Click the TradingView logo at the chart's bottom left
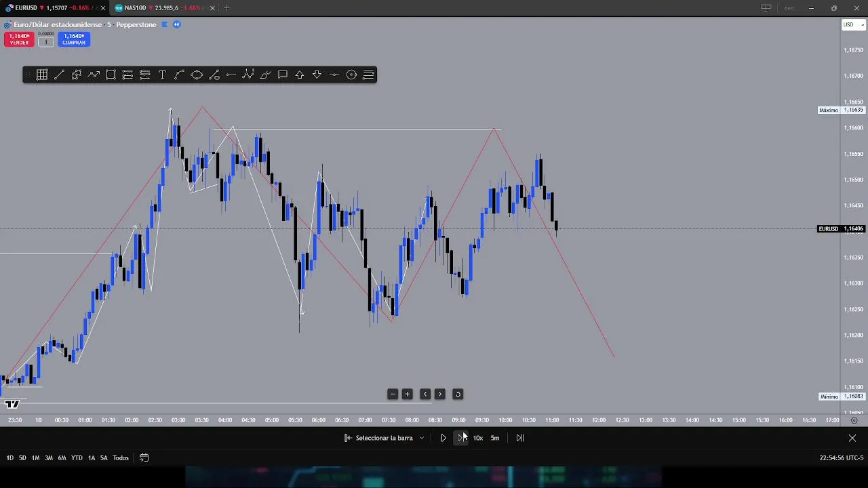 12,405
